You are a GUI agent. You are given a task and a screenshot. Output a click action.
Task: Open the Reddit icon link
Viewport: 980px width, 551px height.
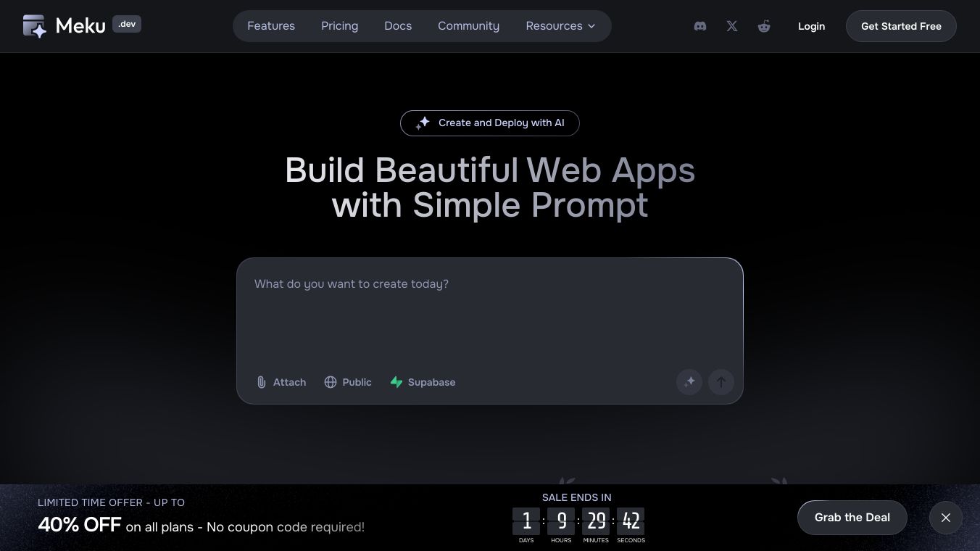click(764, 26)
